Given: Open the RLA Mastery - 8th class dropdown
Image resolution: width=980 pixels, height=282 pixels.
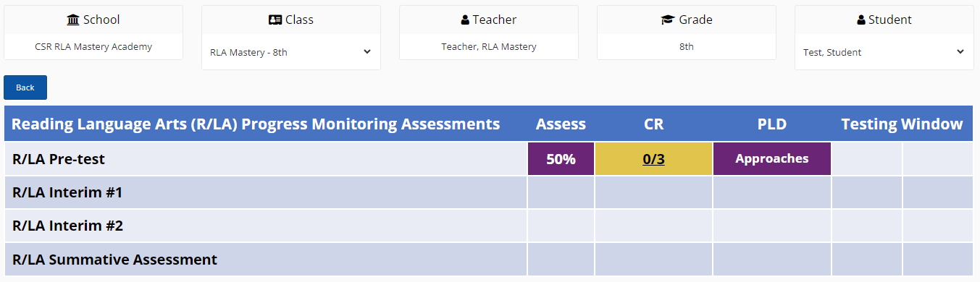Looking at the screenshot, I should [290, 52].
